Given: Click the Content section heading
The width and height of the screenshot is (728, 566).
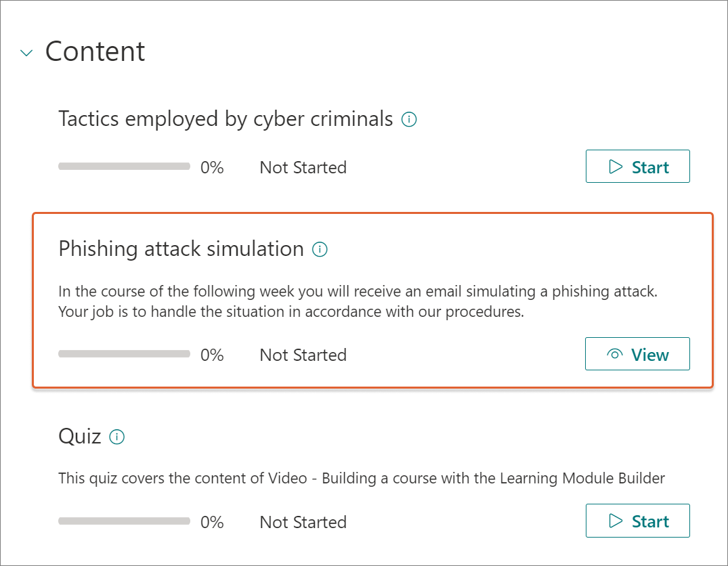Looking at the screenshot, I should [95, 51].
